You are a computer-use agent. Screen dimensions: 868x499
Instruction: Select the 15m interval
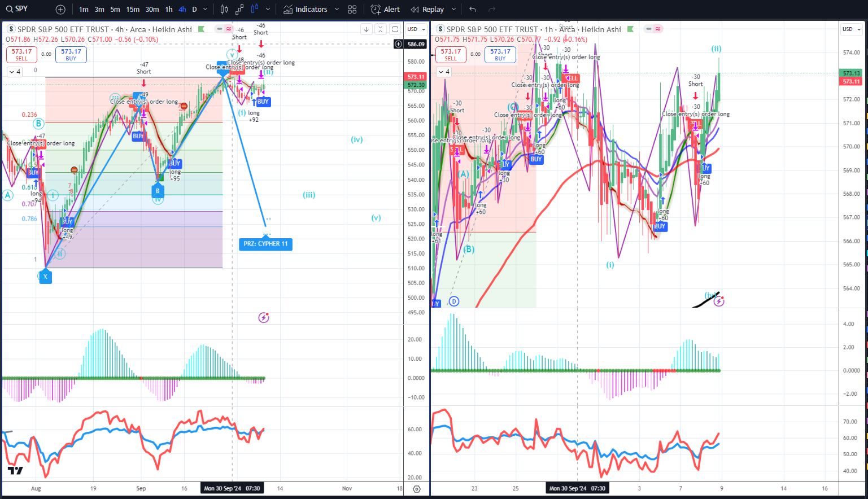pyautogui.click(x=133, y=10)
